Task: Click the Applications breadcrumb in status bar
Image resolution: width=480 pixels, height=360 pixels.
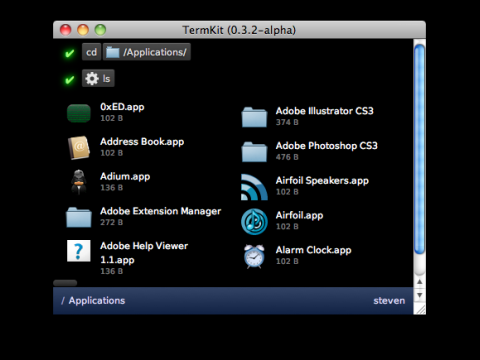Action: pos(97,301)
